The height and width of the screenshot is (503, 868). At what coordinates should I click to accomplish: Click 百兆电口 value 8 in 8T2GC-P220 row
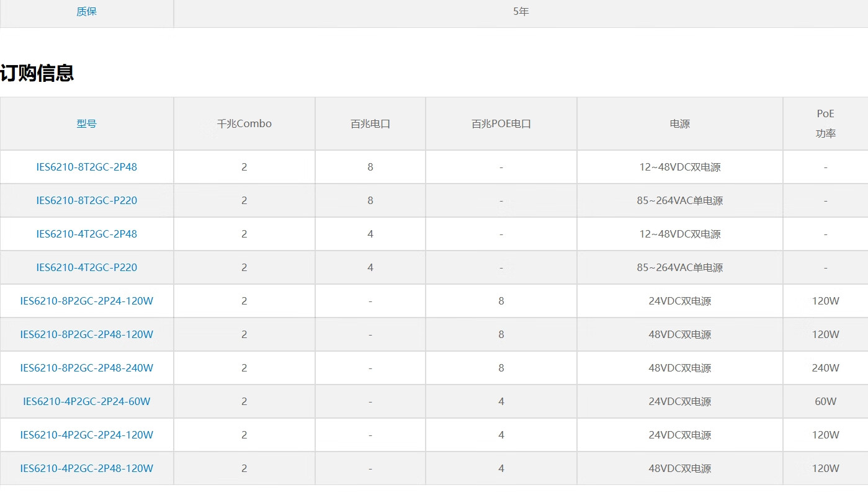370,200
